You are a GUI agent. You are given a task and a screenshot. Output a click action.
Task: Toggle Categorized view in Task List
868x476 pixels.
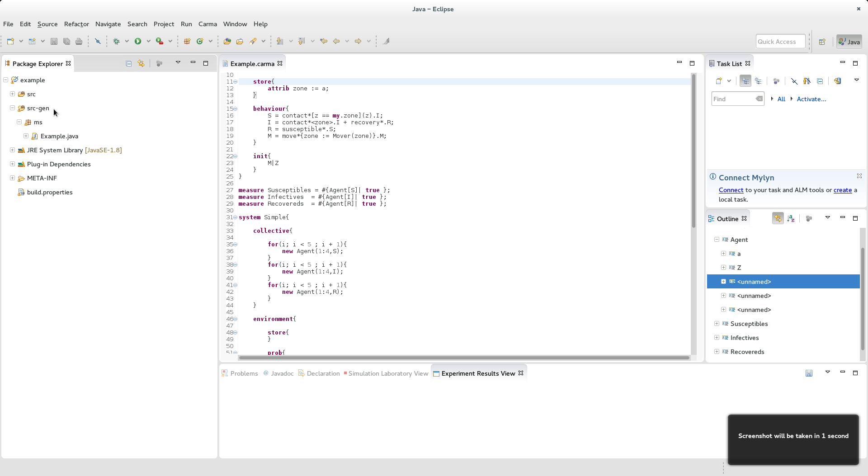click(x=745, y=81)
